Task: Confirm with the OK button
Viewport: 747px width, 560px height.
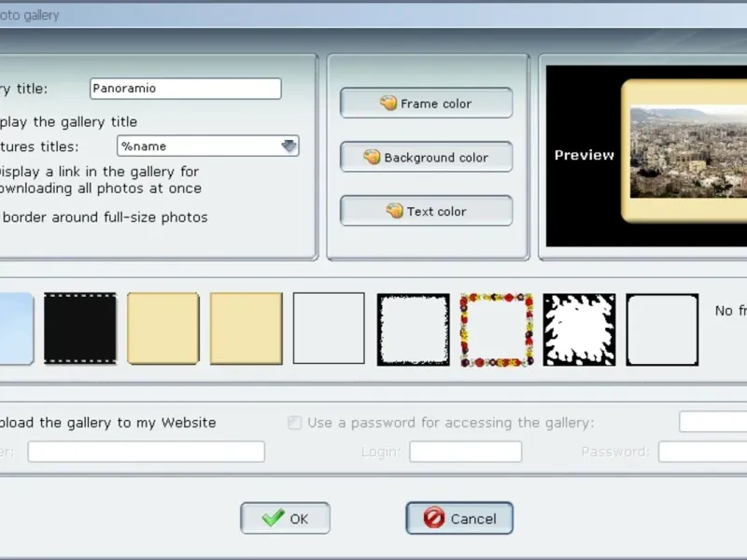Action: [x=285, y=518]
